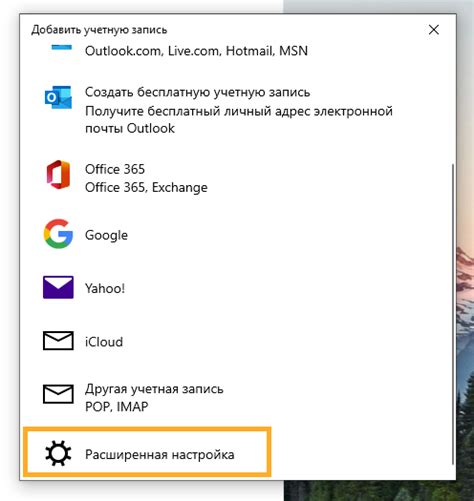The width and height of the screenshot is (474, 501).
Task: Close the Добавить учетную запись dialog
Action: coord(434,30)
